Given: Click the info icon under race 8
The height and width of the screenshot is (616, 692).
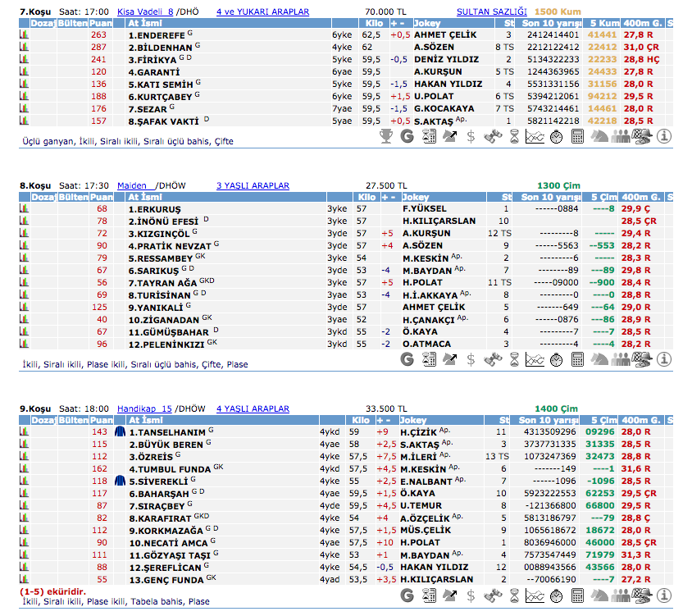Looking at the screenshot, I should [664, 359].
